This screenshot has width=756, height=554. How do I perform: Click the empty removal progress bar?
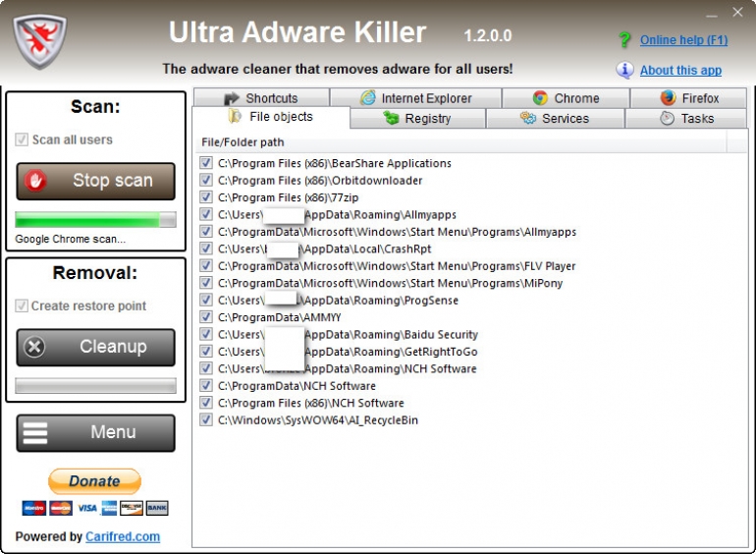[95, 385]
